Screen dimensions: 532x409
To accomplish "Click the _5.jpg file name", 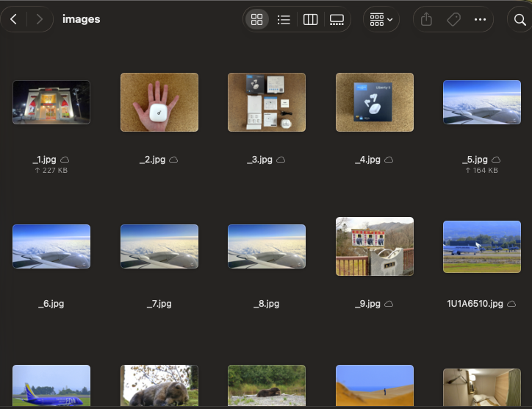I will click(x=475, y=160).
